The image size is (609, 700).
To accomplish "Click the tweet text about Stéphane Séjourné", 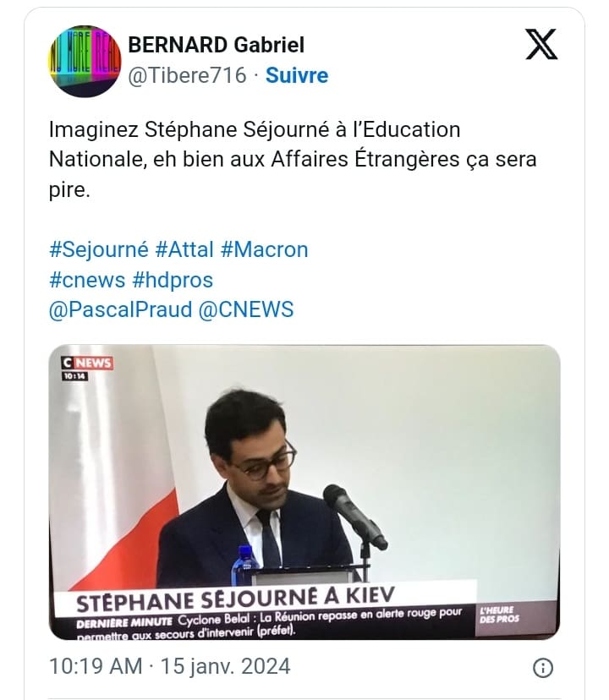I will [x=293, y=160].
